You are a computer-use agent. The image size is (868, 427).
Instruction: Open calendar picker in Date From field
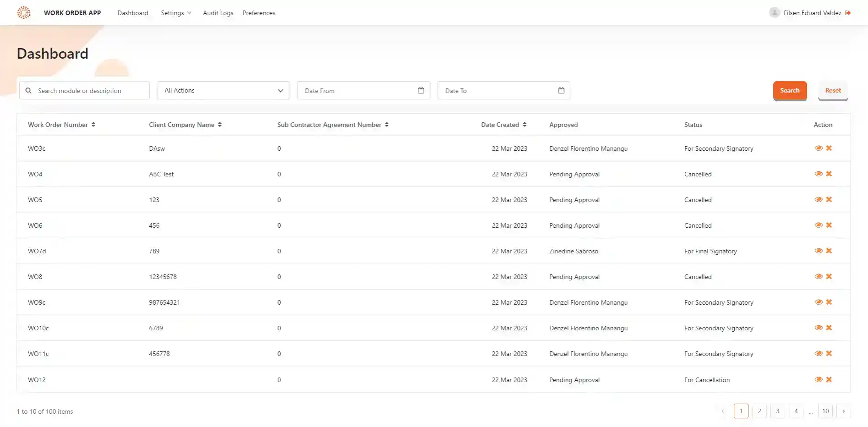point(421,90)
